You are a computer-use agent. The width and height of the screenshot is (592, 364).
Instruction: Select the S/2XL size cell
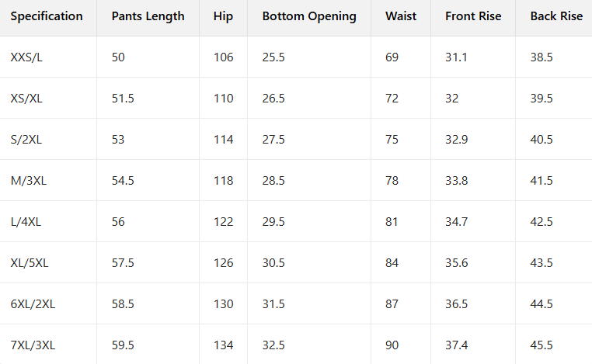tap(26, 140)
